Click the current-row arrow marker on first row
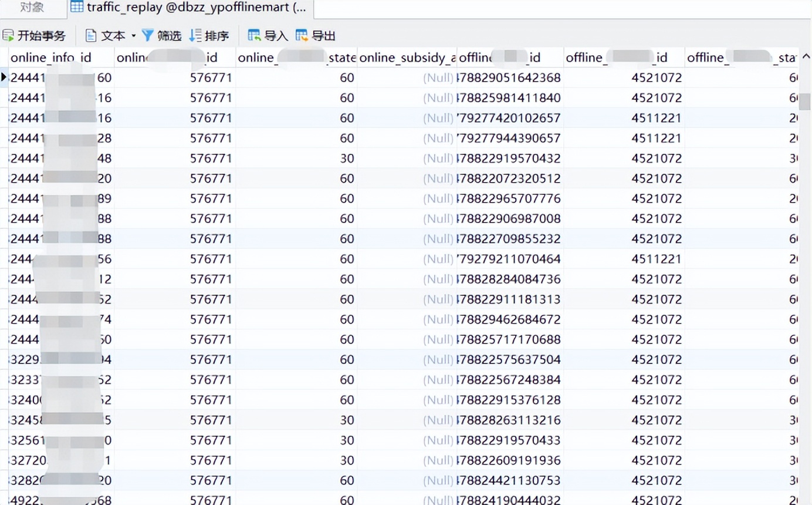This screenshot has height=505, width=812. pos(4,77)
